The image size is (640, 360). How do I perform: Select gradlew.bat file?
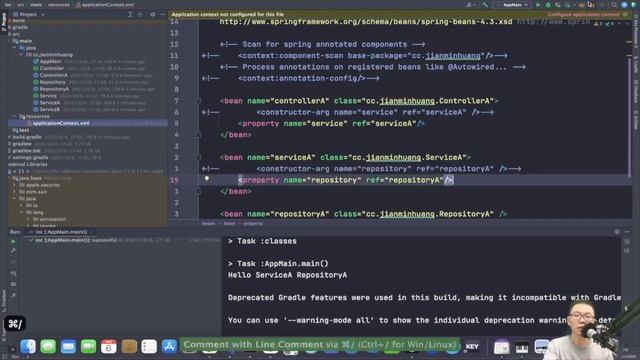(x=26, y=151)
